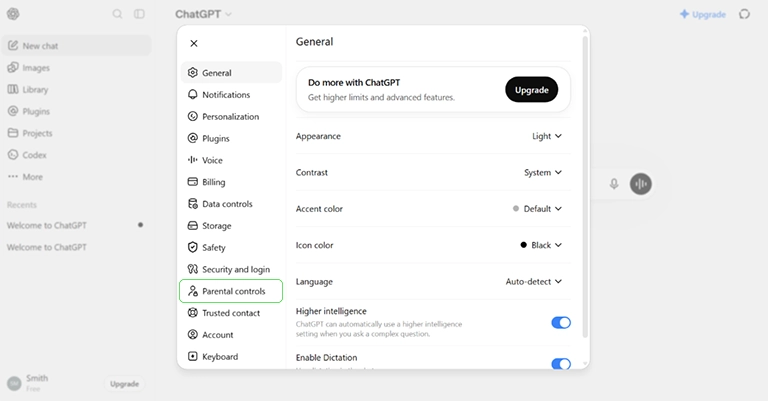The image size is (768, 401).
Task: Click the Images icon in sidebar
Action: (13, 68)
